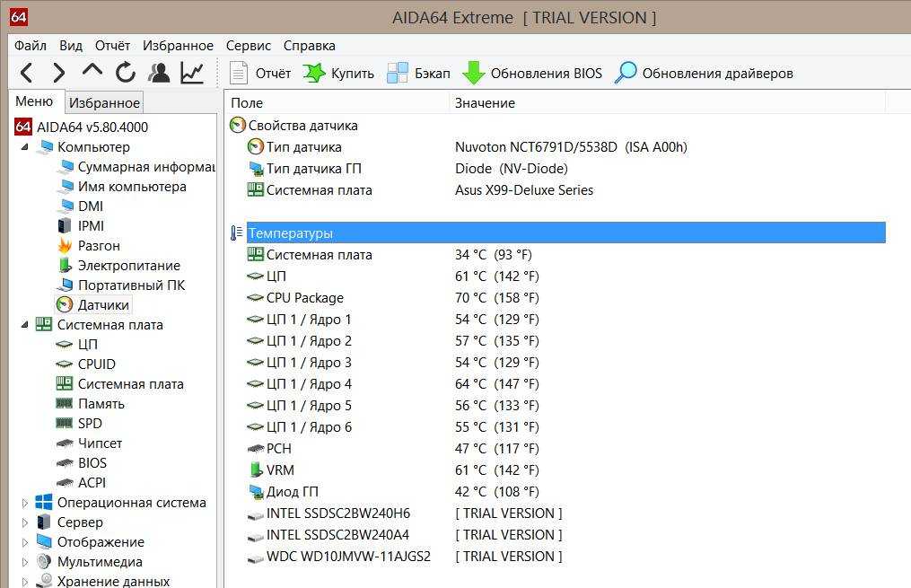The height and width of the screenshot is (588, 911).
Task: Select ACPI in the tree
Action: pyautogui.click(x=81, y=483)
